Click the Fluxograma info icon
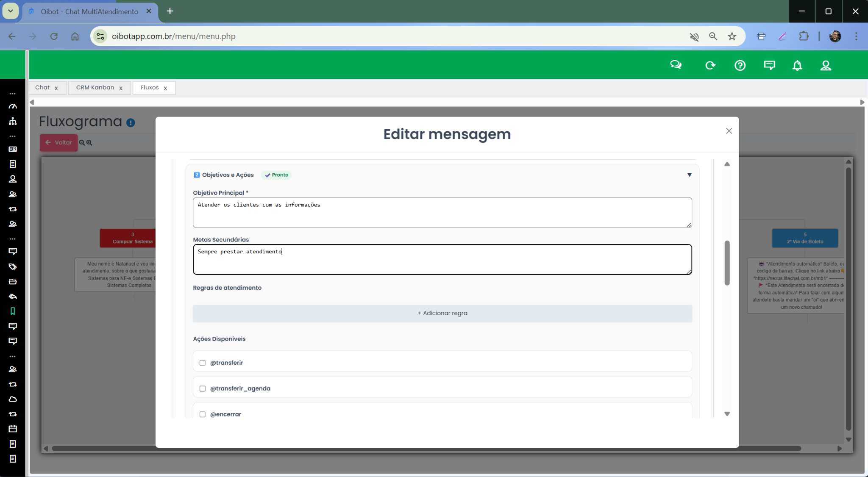Screen dimensions: 868x477 click(131, 123)
